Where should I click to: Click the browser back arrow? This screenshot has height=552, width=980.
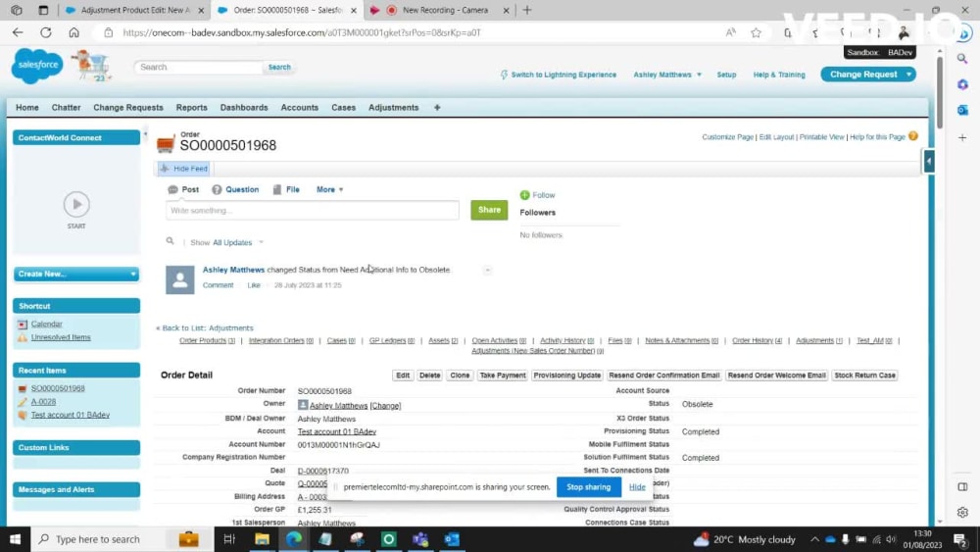[18, 32]
